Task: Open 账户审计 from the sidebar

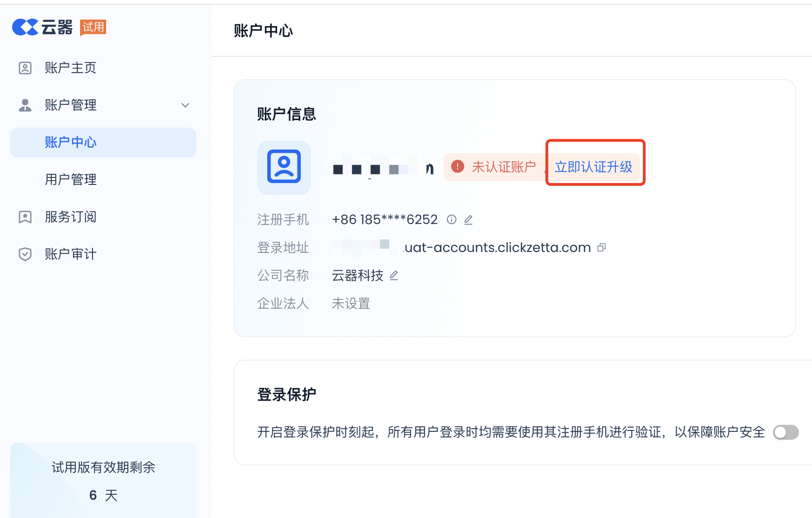Action: [70, 254]
